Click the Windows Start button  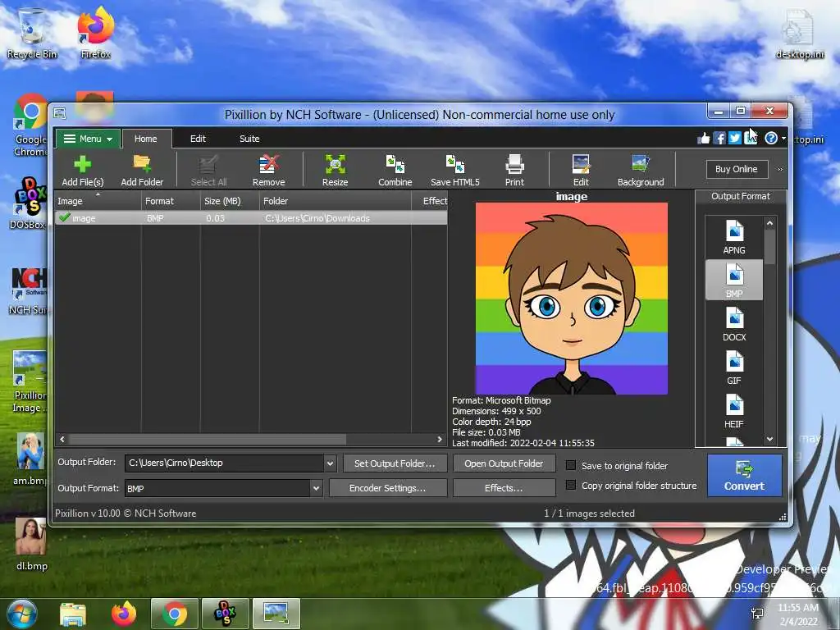22,614
